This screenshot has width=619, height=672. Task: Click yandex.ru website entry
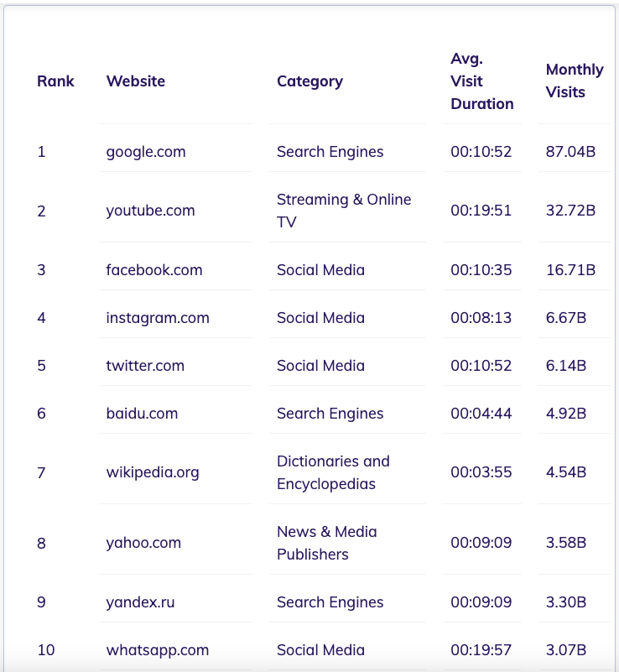coord(140,602)
